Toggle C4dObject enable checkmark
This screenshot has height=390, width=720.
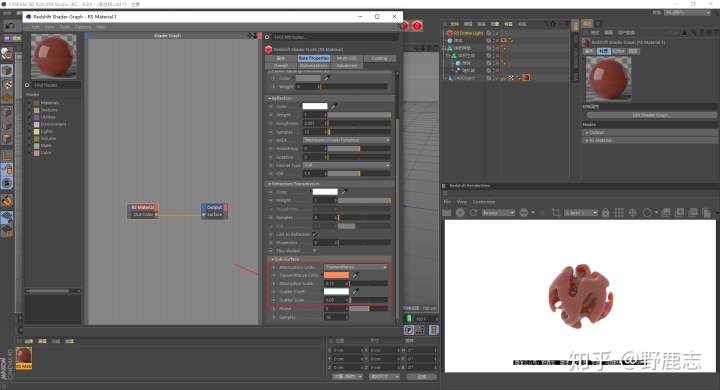pos(496,78)
